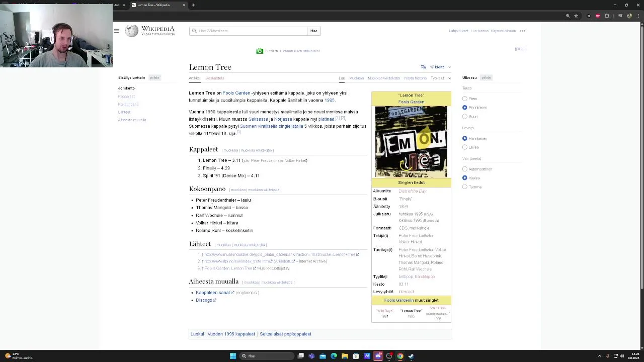Image resolution: width=644 pixels, height=362 pixels.
Task: Open a new browser tab with plus
Action: pyautogui.click(x=193, y=5)
